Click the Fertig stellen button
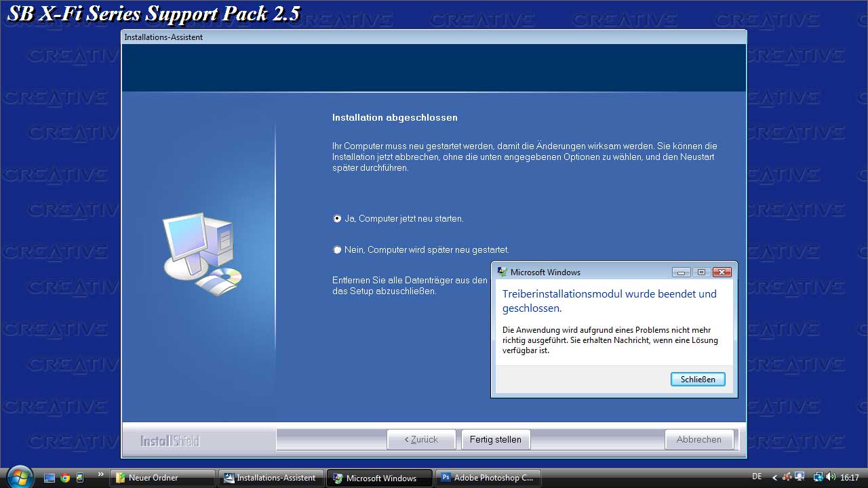The height and width of the screenshot is (488, 868). click(x=496, y=439)
